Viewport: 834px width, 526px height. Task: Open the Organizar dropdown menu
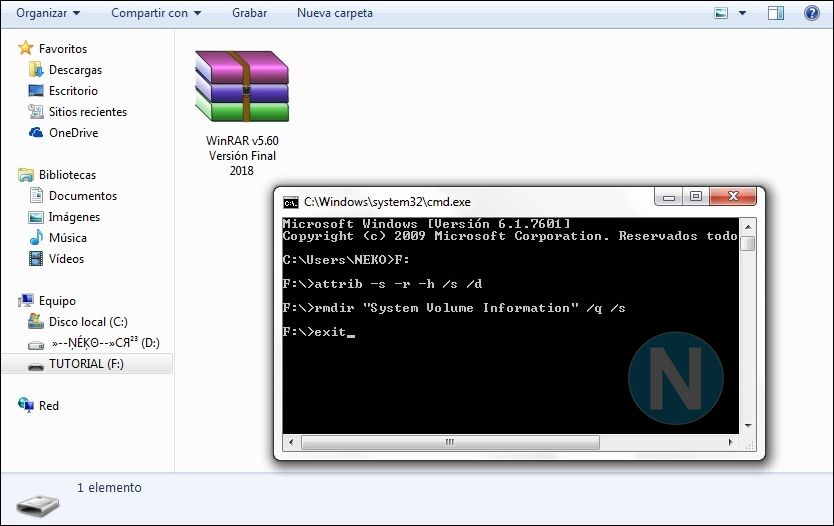(x=48, y=13)
